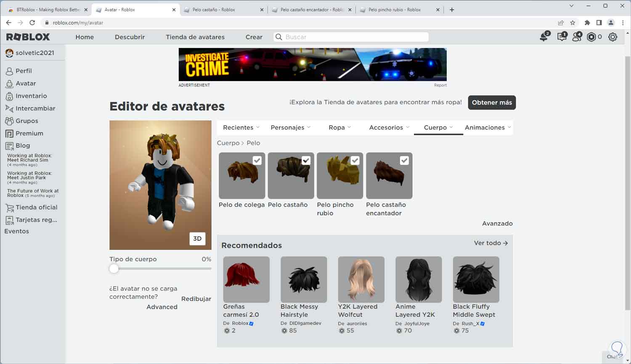Adjust the Tipo de cuerpo slider handle
Image resolution: width=631 pixels, height=364 pixels.
click(x=114, y=269)
